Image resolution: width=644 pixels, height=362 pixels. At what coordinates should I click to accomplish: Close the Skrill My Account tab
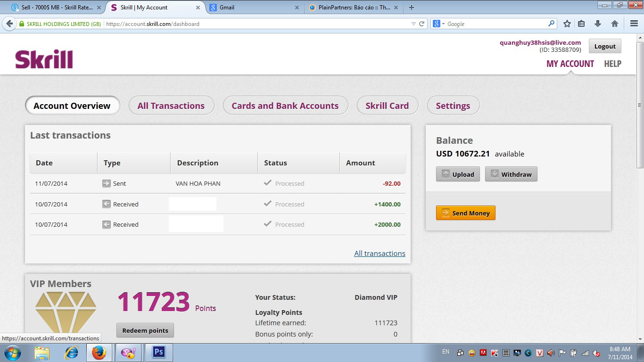tap(198, 8)
